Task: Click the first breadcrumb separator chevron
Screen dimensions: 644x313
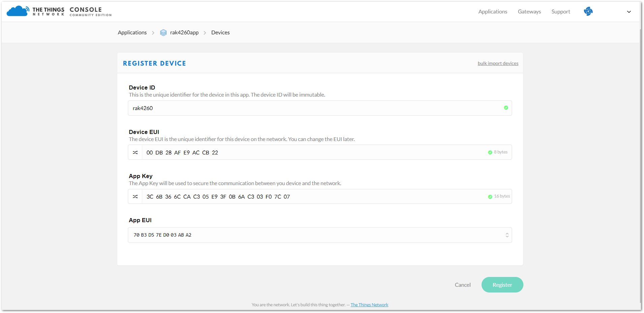Action: click(x=153, y=33)
